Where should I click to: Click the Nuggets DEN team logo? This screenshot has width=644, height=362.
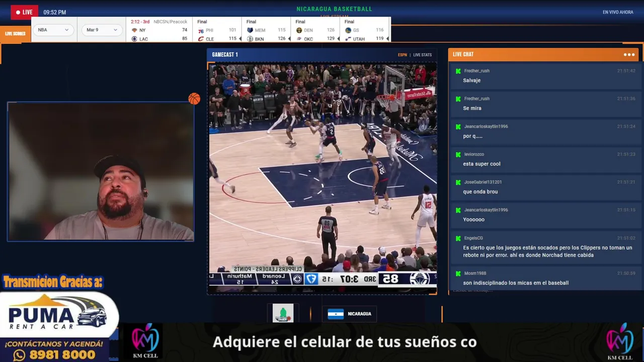point(299,30)
